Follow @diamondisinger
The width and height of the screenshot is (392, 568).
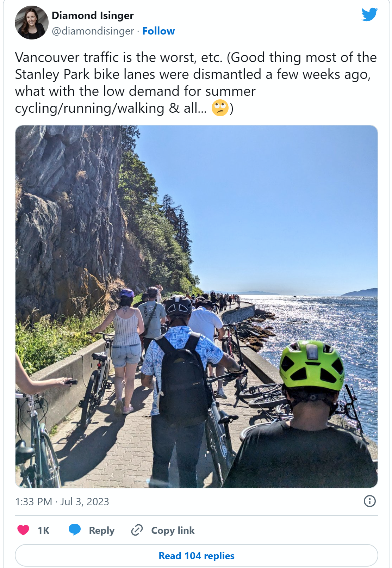[158, 31]
